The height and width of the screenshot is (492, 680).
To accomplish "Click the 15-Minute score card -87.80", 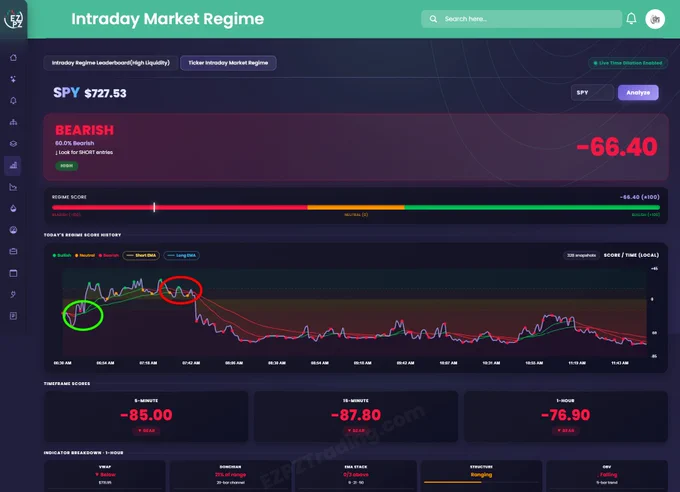I will pos(356,417).
